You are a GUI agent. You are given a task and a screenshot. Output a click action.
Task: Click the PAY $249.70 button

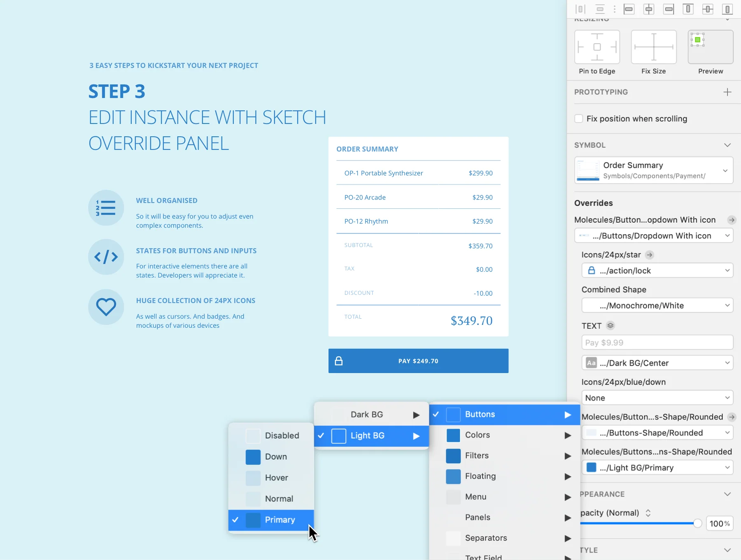(418, 361)
